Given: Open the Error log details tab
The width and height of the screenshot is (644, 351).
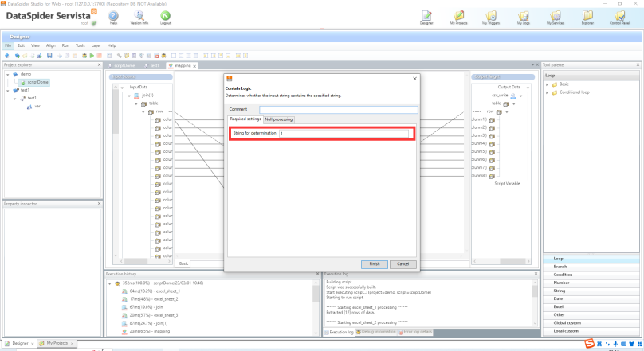Looking at the screenshot, I should (x=415, y=332).
